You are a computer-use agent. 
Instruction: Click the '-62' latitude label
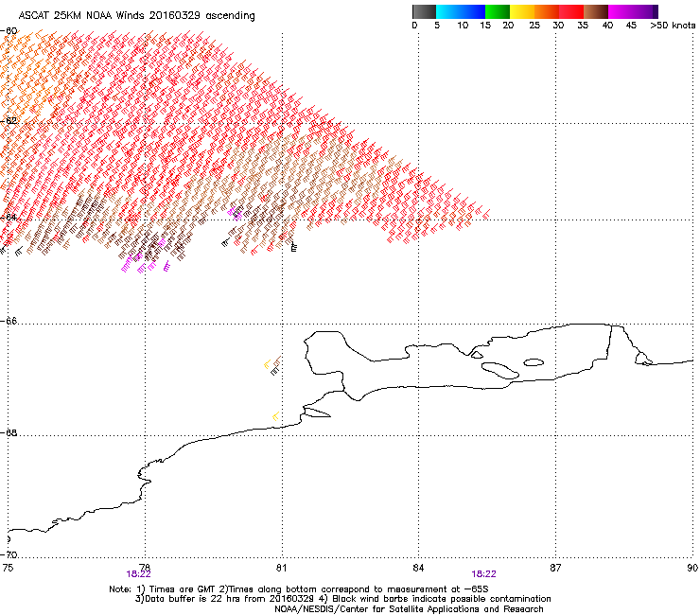point(9,121)
